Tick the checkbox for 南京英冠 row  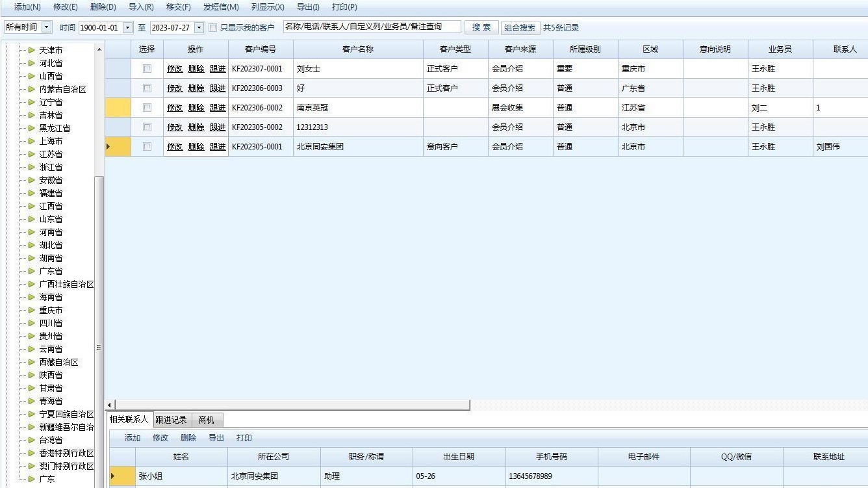pos(147,108)
